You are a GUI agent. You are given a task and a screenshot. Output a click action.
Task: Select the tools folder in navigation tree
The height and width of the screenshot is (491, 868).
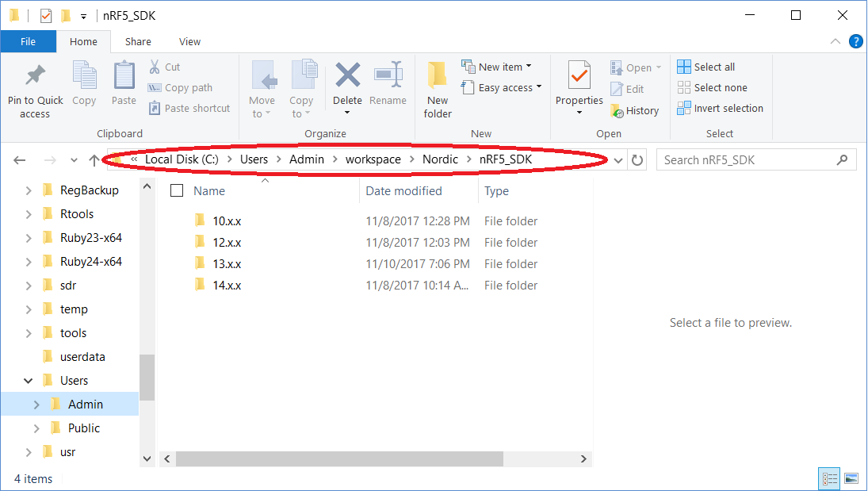(73, 333)
